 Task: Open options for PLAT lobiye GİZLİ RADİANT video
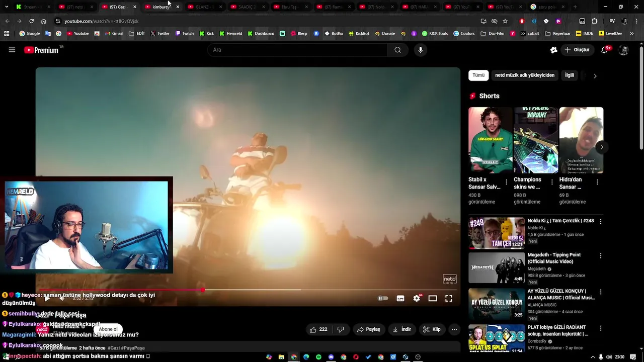coord(600,327)
